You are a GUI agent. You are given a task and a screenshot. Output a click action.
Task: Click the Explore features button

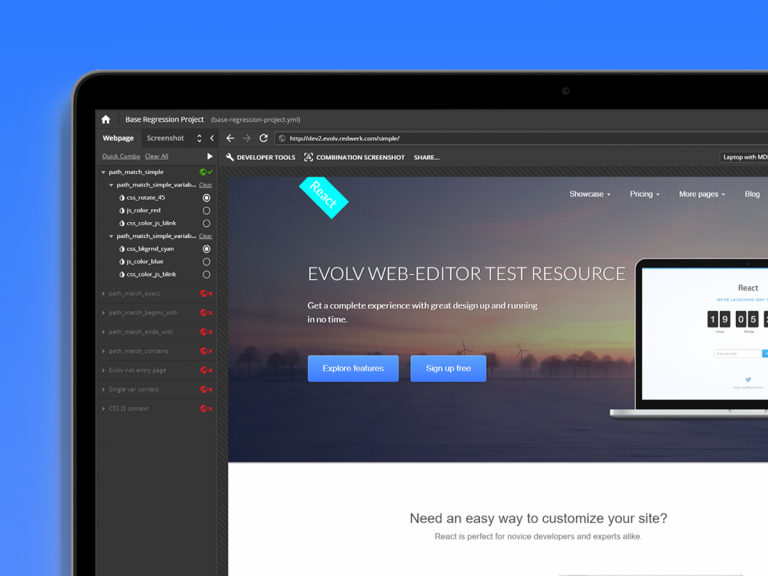pos(353,368)
